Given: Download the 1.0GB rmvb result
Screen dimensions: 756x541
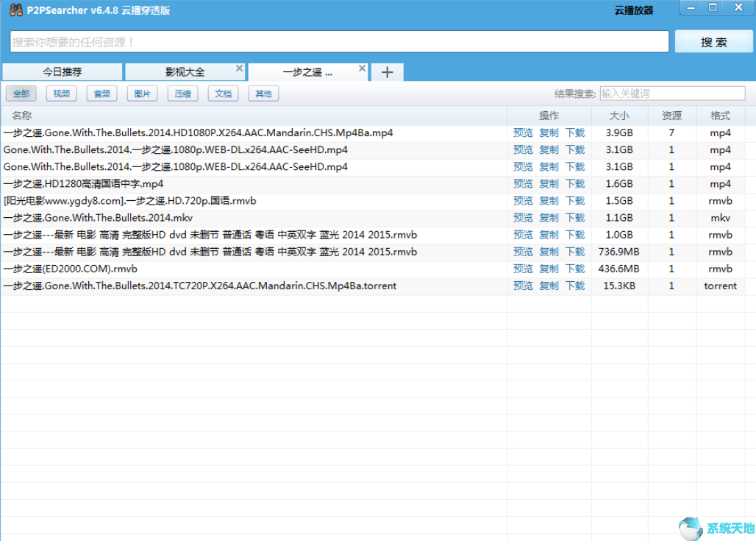Looking at the screenshot, I should 575,235.
